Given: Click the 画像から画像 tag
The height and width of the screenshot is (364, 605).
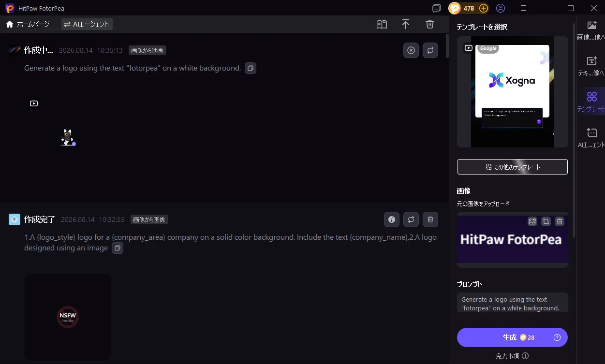Looking at the screenshot, I should tap(149, 219).
